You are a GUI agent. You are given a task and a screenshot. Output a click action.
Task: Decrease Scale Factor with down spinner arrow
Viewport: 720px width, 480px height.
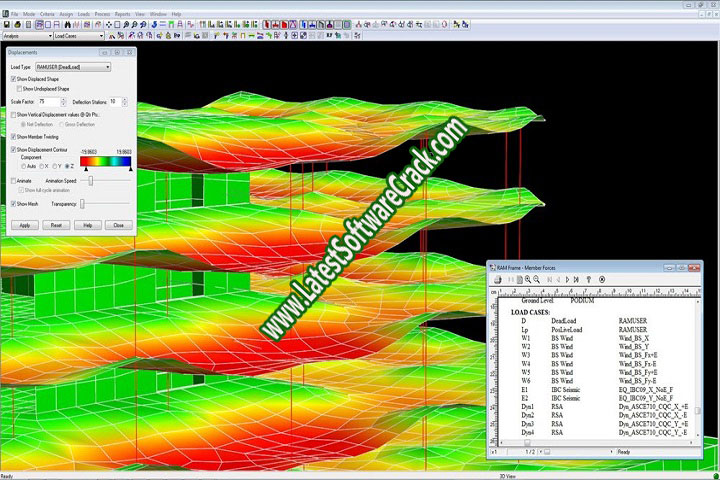point(63,104)
